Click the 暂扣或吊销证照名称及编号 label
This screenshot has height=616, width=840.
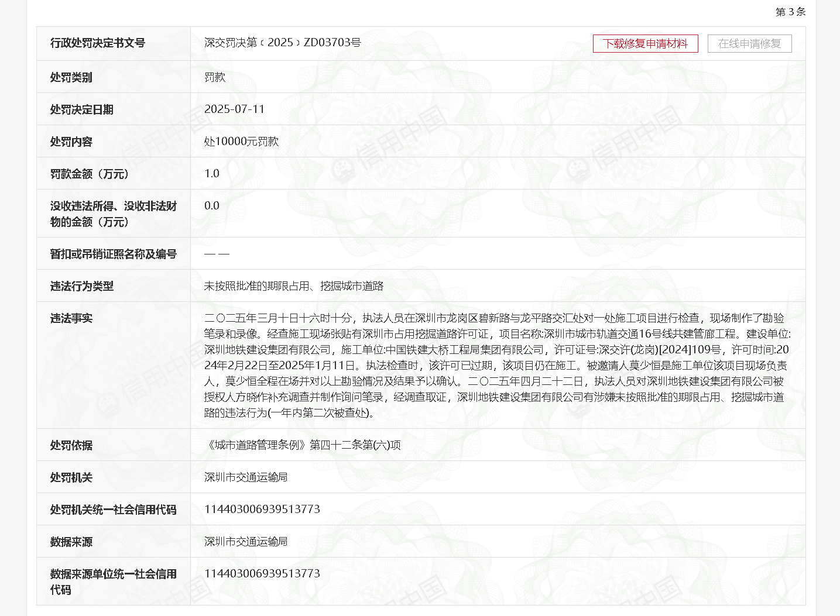coord(114,254)
